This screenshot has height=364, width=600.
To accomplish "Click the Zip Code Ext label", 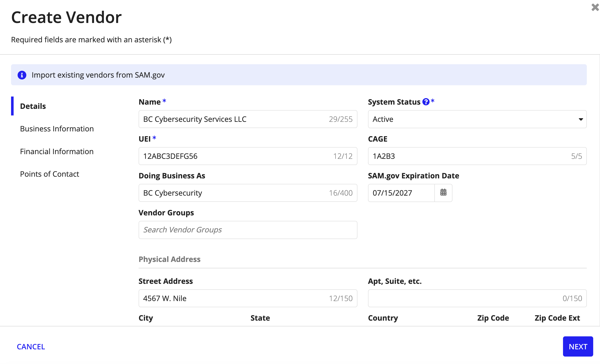I will click(x=557, y=318).
